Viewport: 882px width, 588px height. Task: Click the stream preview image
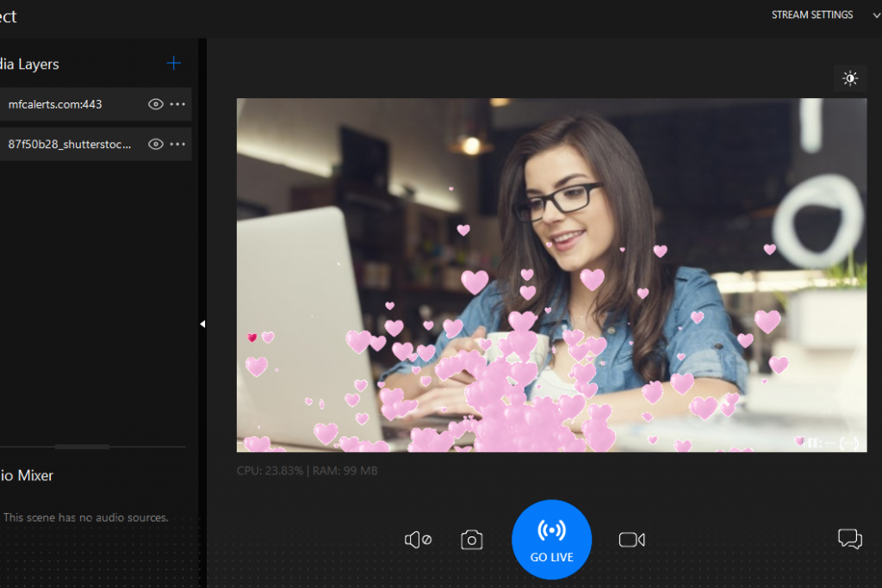552,275
